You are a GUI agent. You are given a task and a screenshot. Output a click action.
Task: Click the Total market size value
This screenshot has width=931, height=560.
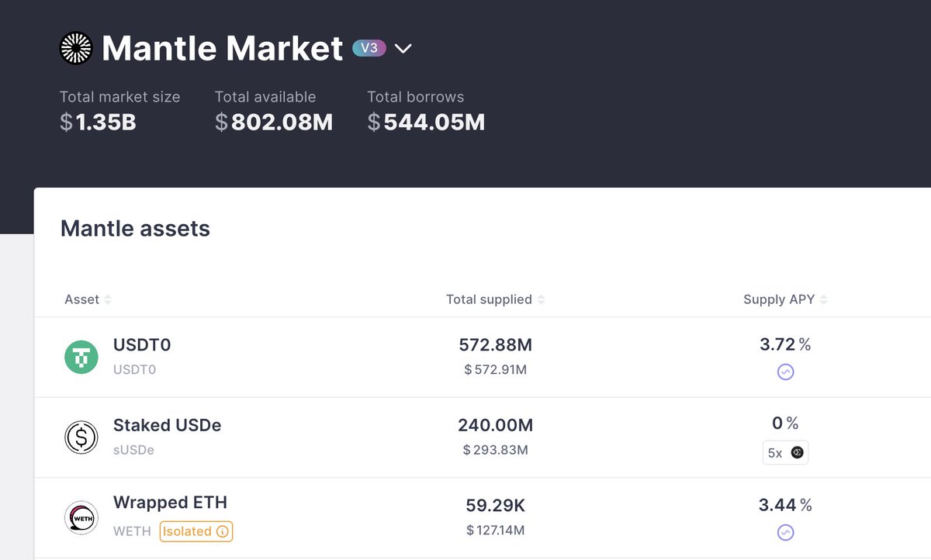(x=98, y=122)
